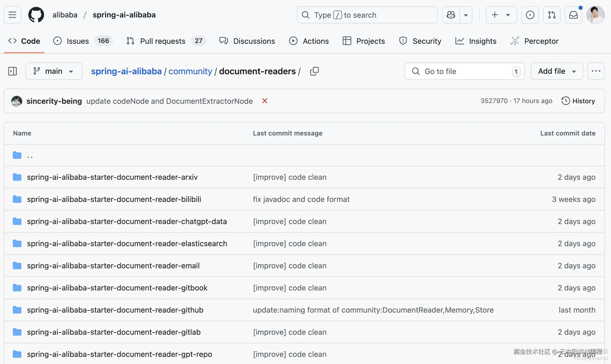The width and height of the screenshot is (611, 364).
Task: Click the GitHub Octocat logo
Action: 36,15
